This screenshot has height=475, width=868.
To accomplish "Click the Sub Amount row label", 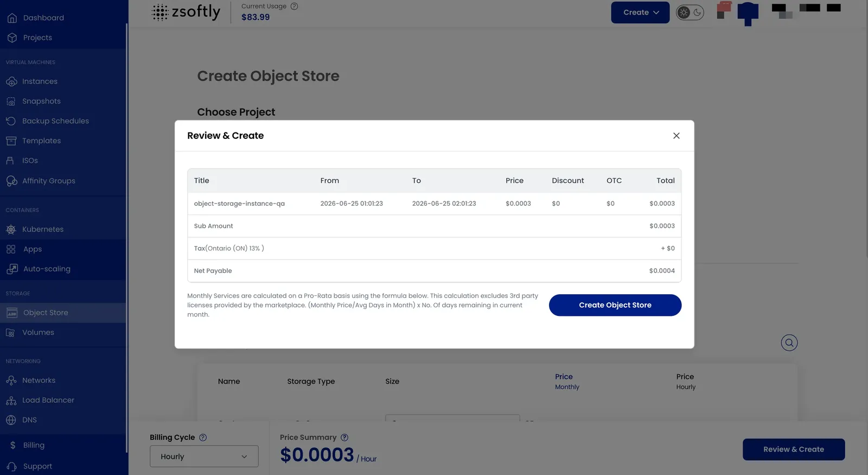I will point(213,226).
